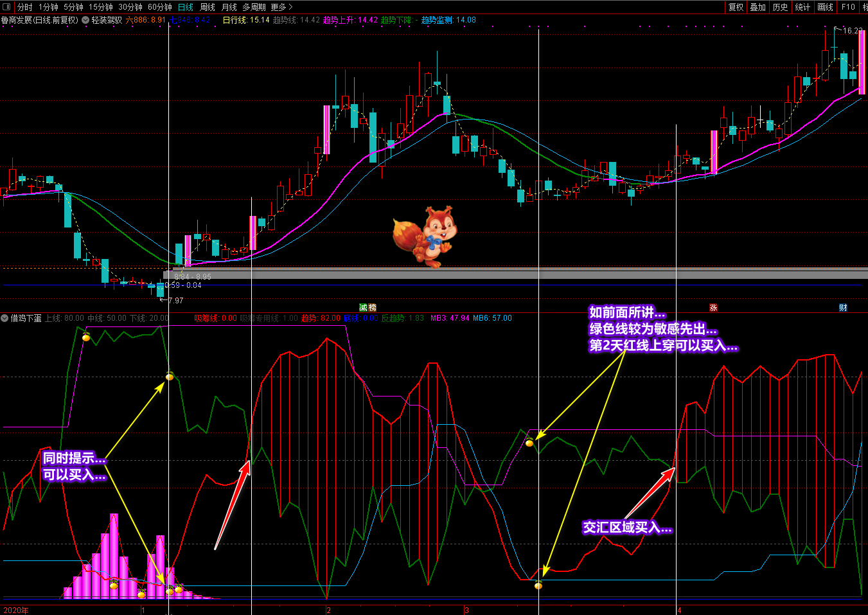This screenshot has width=868, height=615.
Task: Switch to the 周线 weekly tab
Action: pyautogui.click(x=208, y=7)
